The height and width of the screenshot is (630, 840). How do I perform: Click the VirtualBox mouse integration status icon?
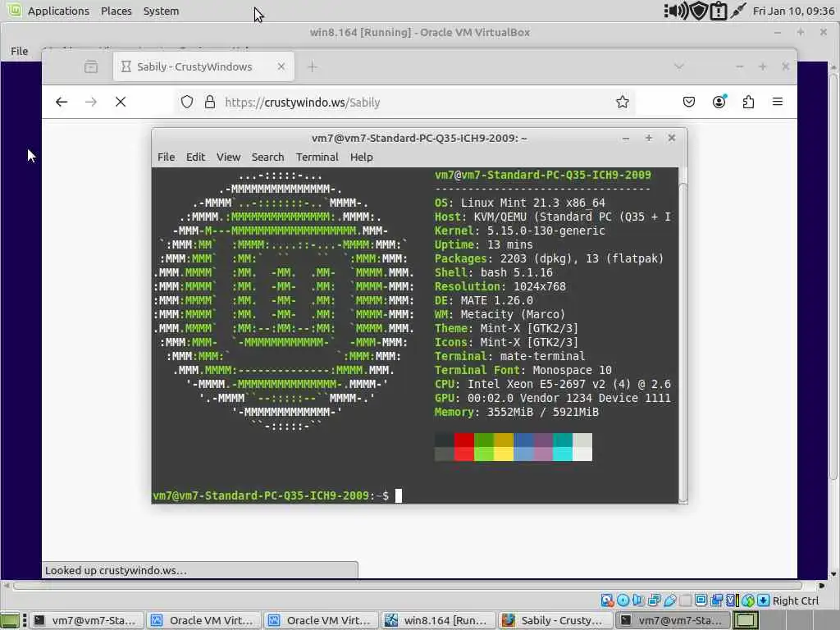[748, 600]
